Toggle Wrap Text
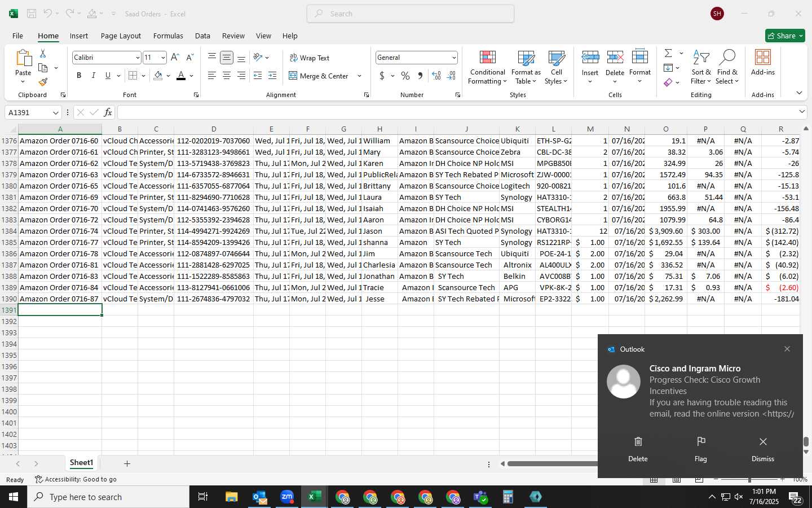The width and height of the screenshot is (812, 508). (x=310, y=58)
